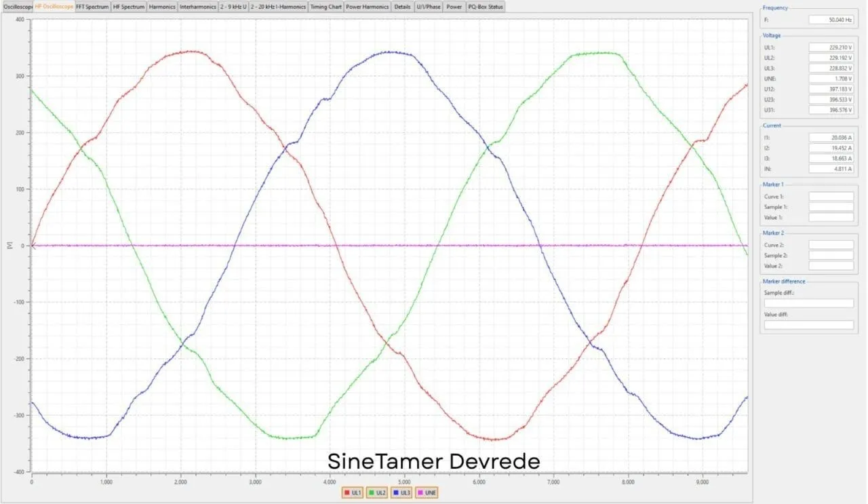This screenshot has width=868, height=504.
Task: Select the PQ-Box Status tab
Action: 486,7
